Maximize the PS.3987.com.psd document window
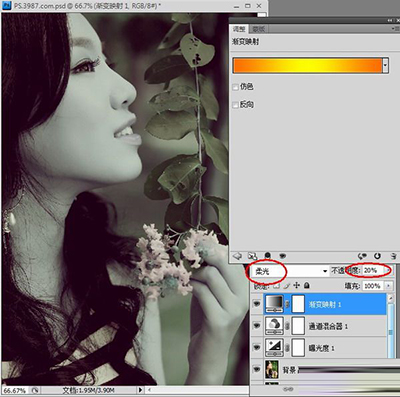 pos(248,6)
